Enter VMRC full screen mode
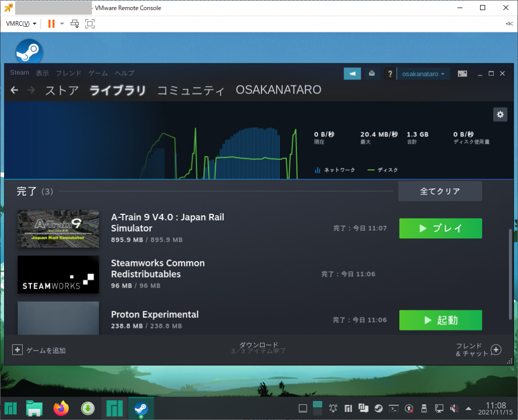Viewport: 518px width, 420px height. tap(90, 23)
